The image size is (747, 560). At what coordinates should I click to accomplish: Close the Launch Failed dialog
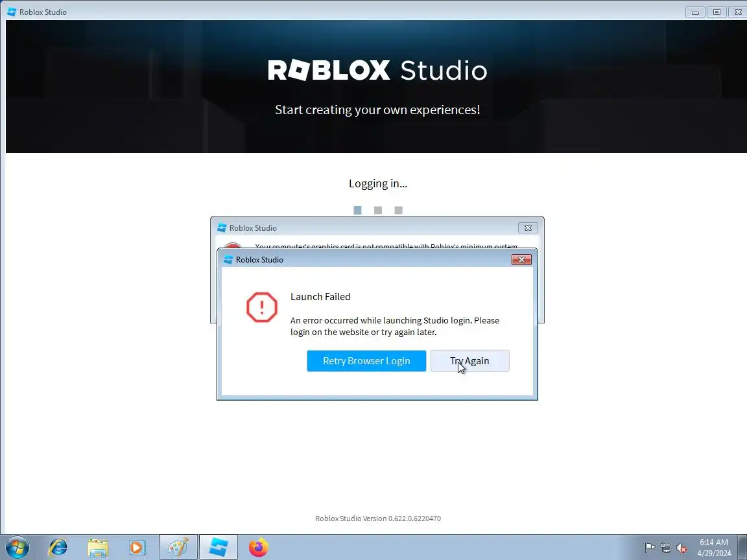521,259
